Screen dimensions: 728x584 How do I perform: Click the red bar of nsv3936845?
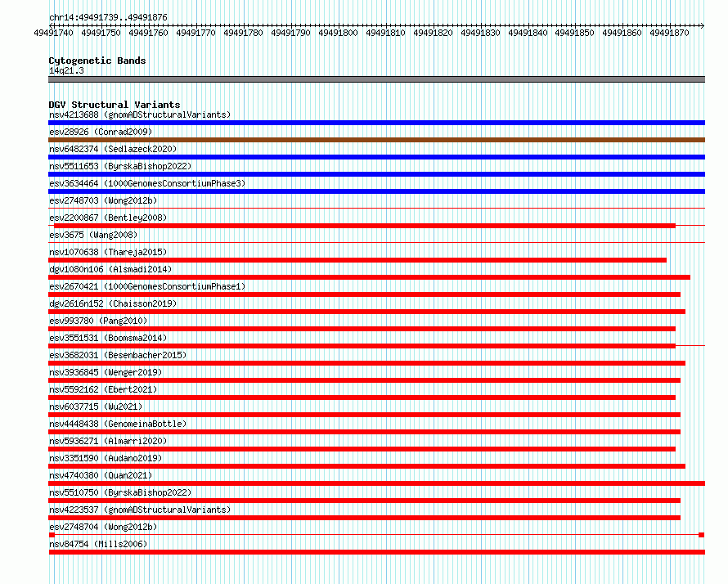pyautogui.click(x=365, y=380)
